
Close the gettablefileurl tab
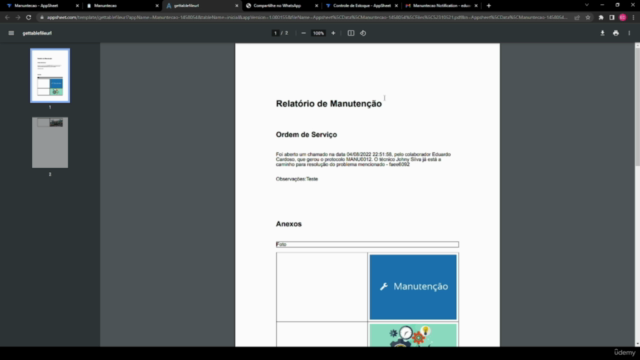[237, 6]
